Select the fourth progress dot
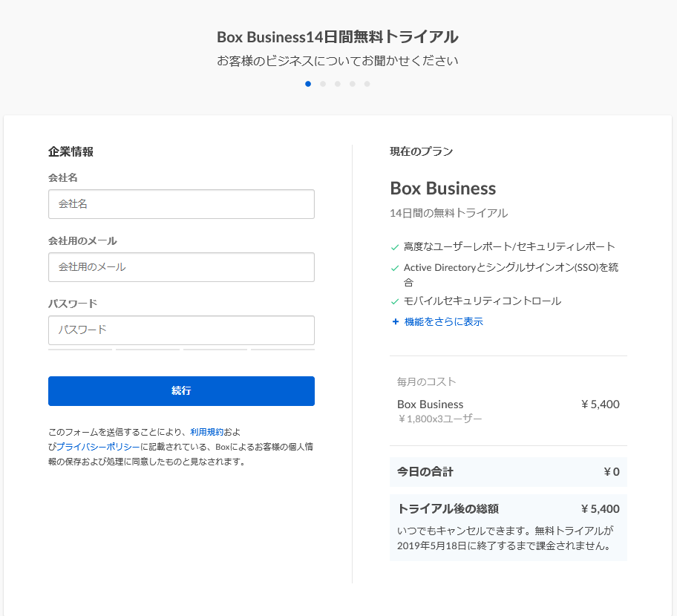This screenshot has height=616, width=677. point(353,84)
